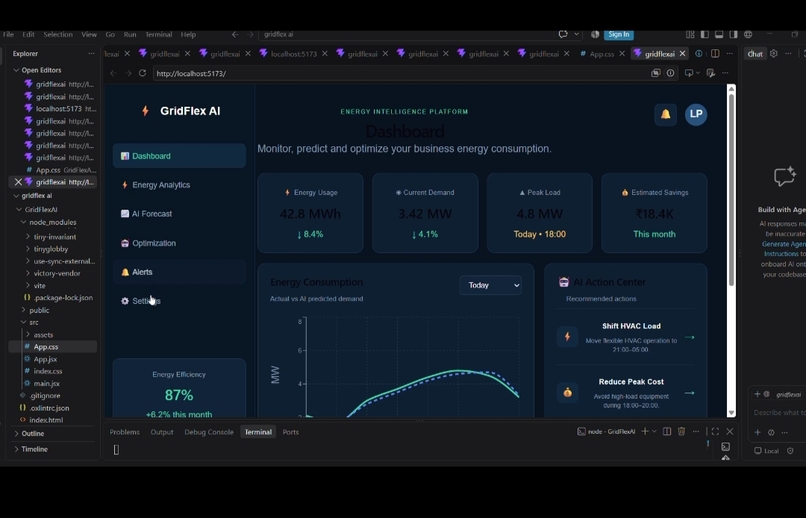The width and height of the screenshot is (806, 518).
Task: Kill terminal with trash icon
Action: (682, 432)
